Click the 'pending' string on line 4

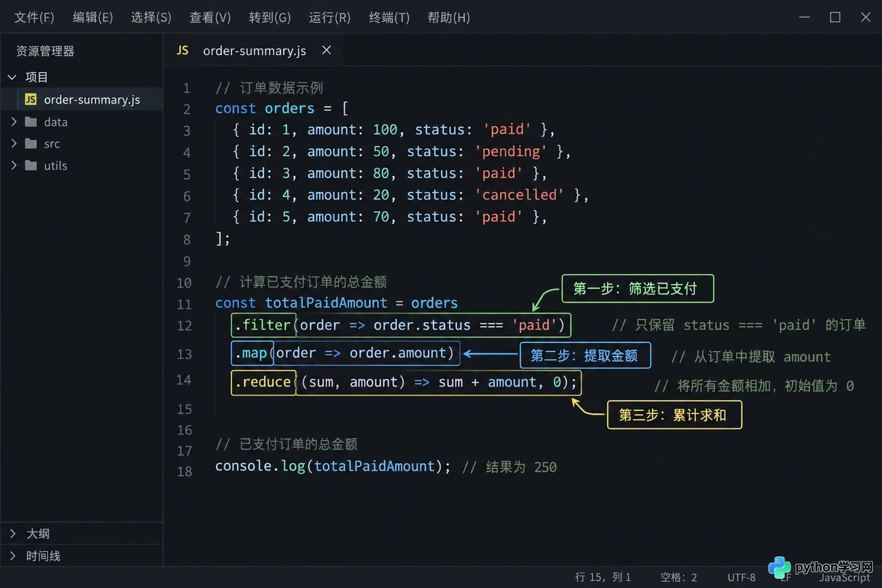tap(511, 151)
